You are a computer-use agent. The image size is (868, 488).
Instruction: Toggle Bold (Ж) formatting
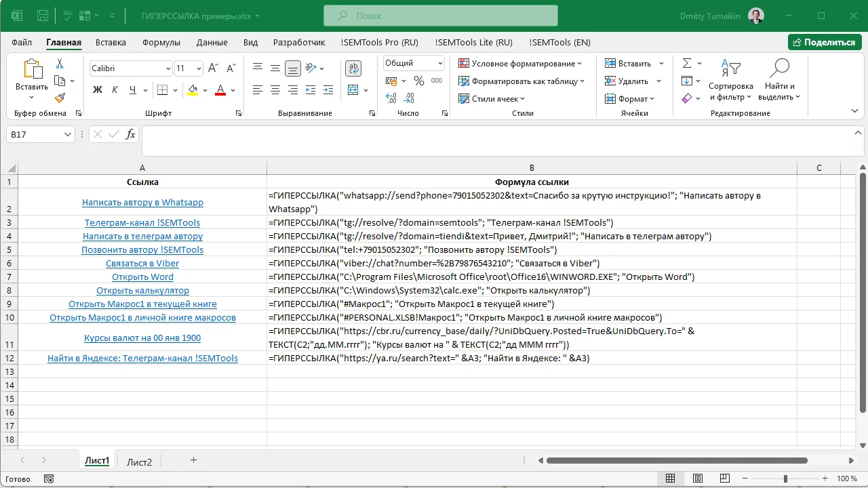[97, 89]
